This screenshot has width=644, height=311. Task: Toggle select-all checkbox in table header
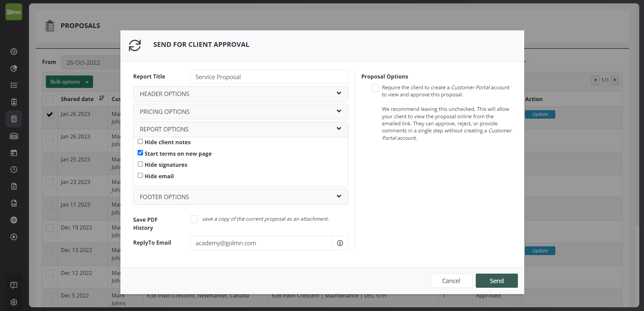point(50,99)
